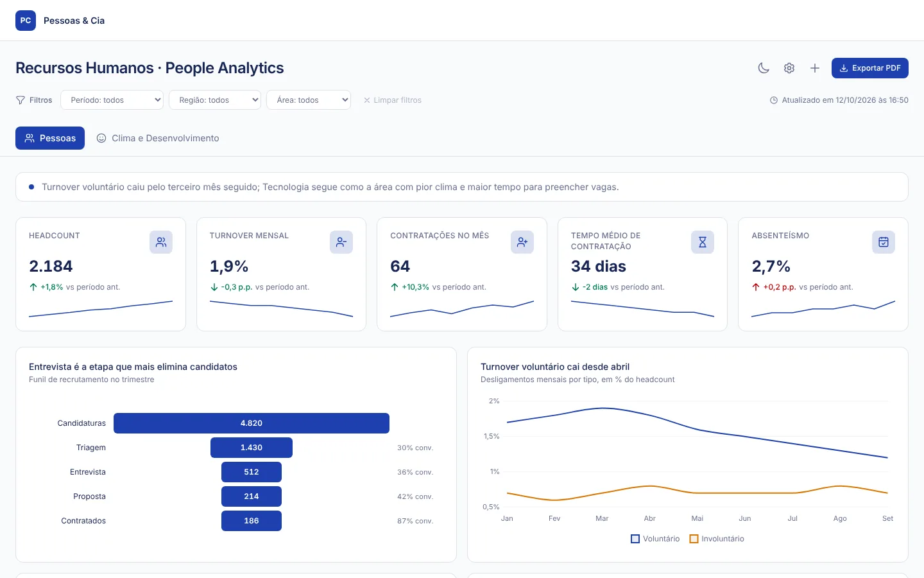Click the Contratados 186 funnel bar

tap(252, 521)
